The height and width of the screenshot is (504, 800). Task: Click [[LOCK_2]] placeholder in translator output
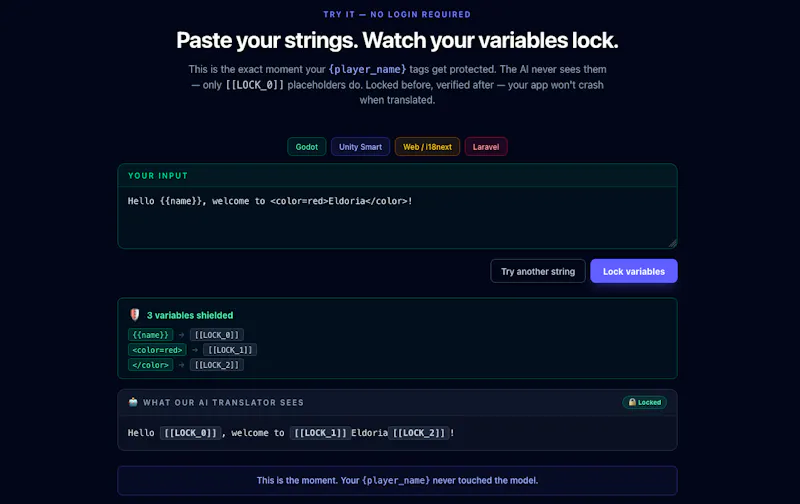point(419,433)
